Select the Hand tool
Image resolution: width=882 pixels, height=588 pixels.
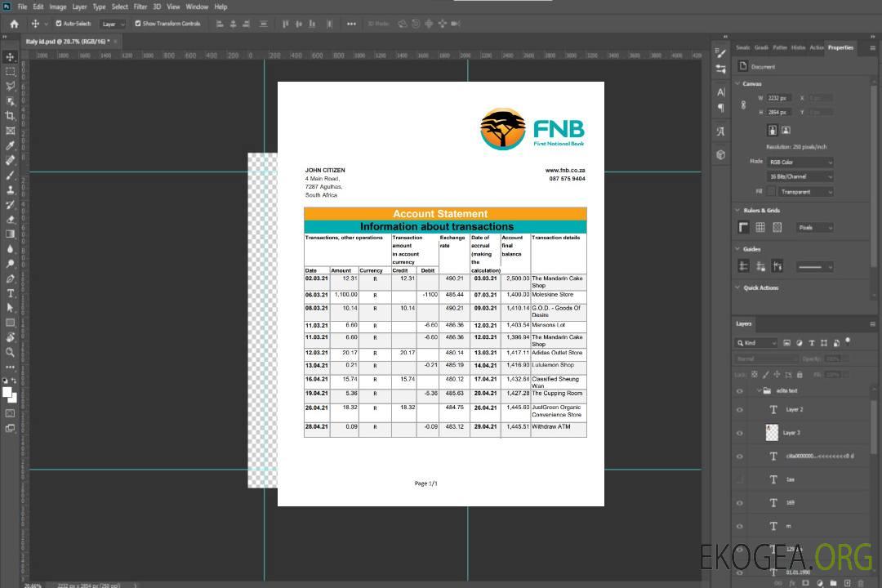10,337
